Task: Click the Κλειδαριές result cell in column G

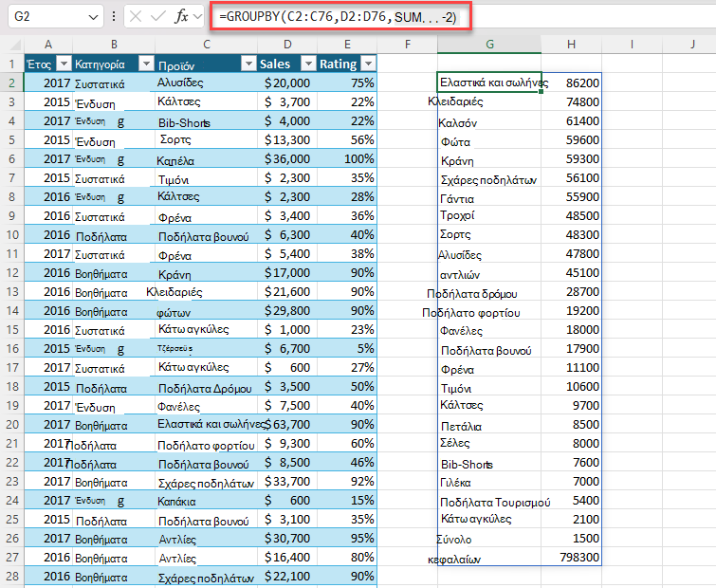Action: (489, 101)
